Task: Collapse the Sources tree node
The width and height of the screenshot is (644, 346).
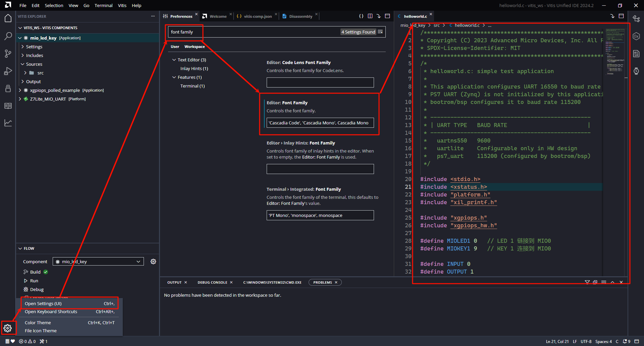Action: point(23,64)
